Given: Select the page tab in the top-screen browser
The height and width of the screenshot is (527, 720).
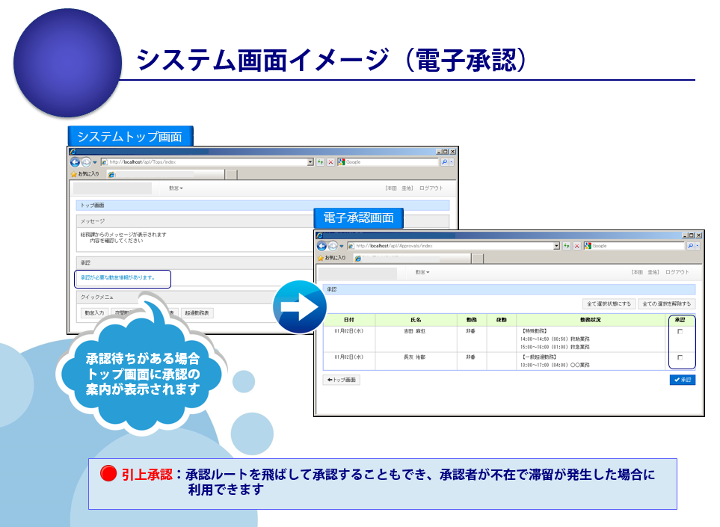Looking at the screenshot, I should tap(165, 174).
